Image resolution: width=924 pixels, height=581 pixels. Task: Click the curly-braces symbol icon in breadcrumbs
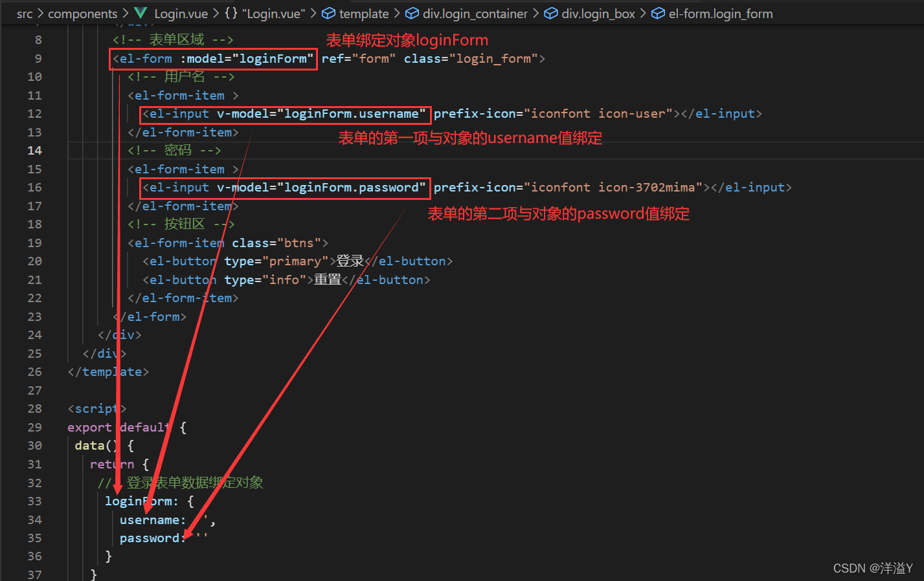[231, 13]
